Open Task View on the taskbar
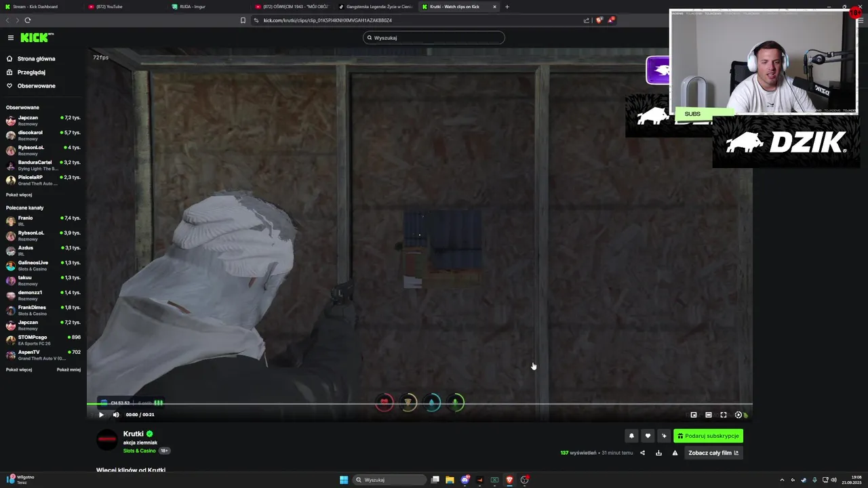Viewport: 868px width, 488px height. pyautogui.click(x=435, y=480)
